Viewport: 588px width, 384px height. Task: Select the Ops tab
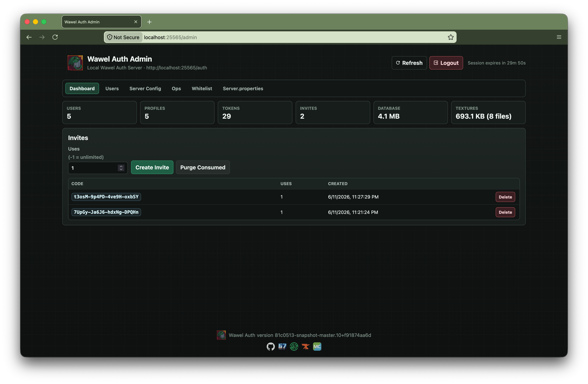click(176, 89)
